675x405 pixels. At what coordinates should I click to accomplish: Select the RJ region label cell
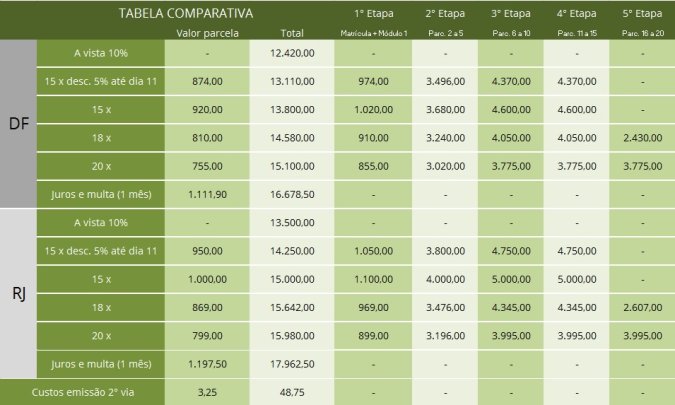click(x=18, y=292)
